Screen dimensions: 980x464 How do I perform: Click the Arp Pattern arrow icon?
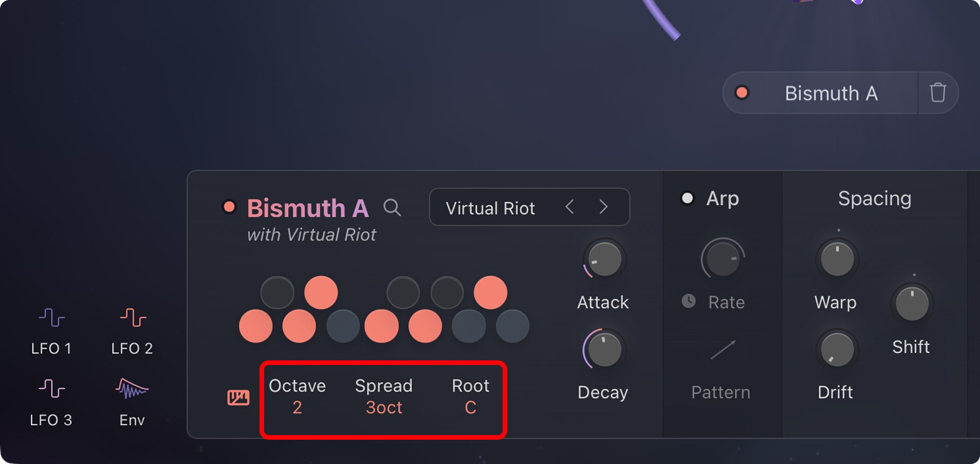coord(722,350)
